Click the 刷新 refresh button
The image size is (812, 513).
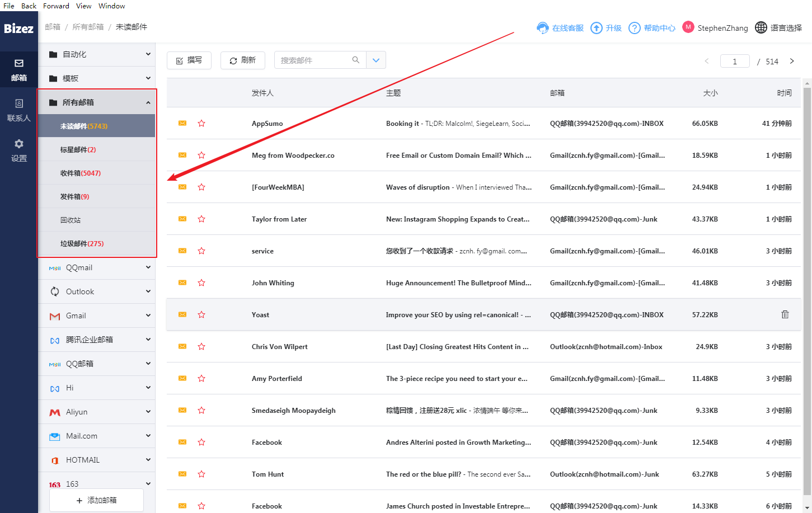click(243, 60)
